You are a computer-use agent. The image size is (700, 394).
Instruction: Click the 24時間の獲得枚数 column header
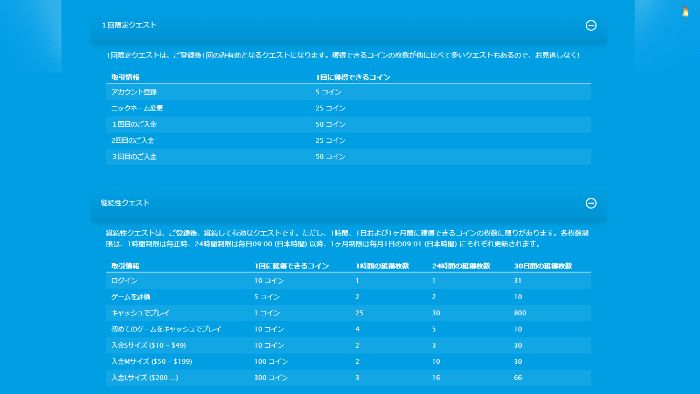(x=461, y=266)
